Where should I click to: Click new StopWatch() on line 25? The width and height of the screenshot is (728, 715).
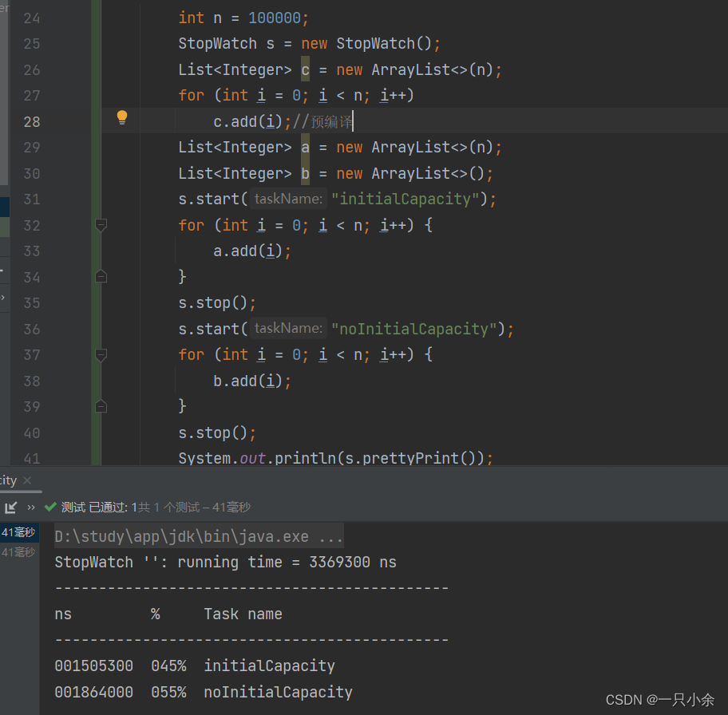(x=366, y=44)
